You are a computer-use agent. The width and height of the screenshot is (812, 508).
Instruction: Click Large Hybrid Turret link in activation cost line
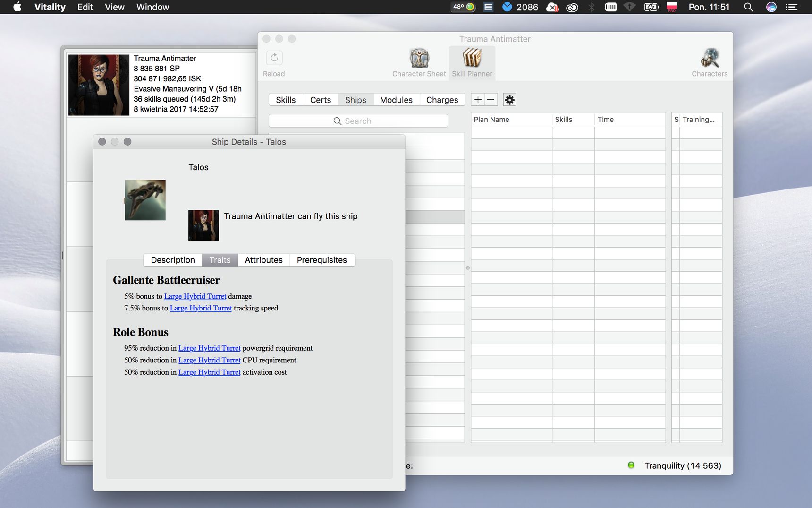pyautogui.click(x=210, y=372)
